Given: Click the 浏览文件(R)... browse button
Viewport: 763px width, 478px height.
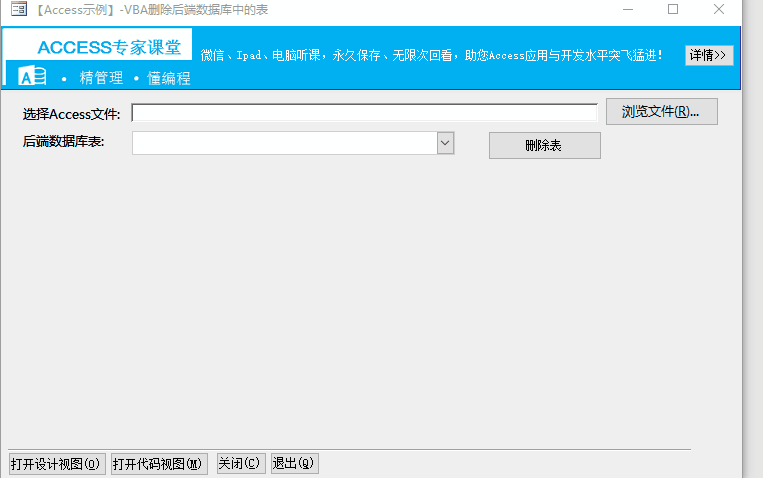Looking at the screenshot, I should (661, 111).
